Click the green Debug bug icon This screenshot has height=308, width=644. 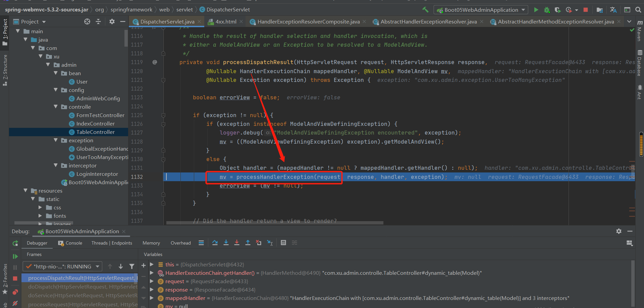tap(547, 10)
